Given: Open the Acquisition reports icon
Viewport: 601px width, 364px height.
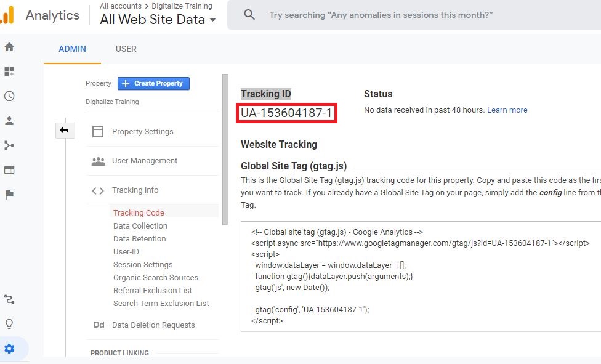Looking at the screenshot, I should [x=9, y=145].
